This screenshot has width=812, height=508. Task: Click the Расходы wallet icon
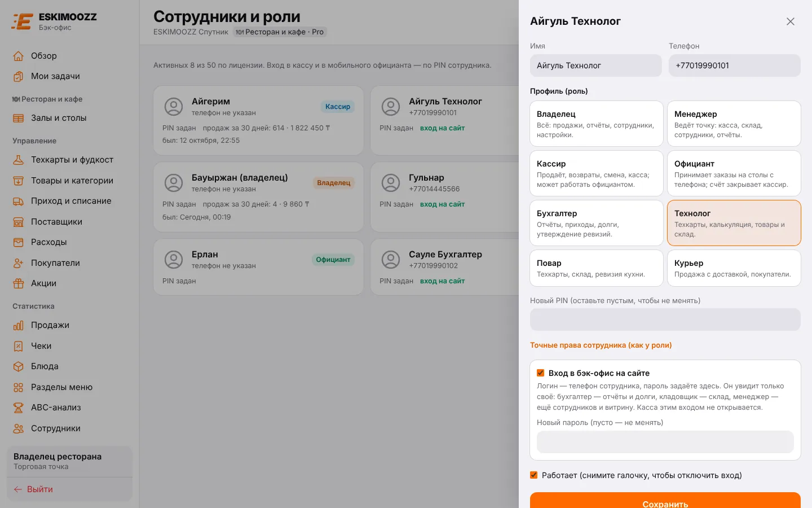click(x=19, y=242)
